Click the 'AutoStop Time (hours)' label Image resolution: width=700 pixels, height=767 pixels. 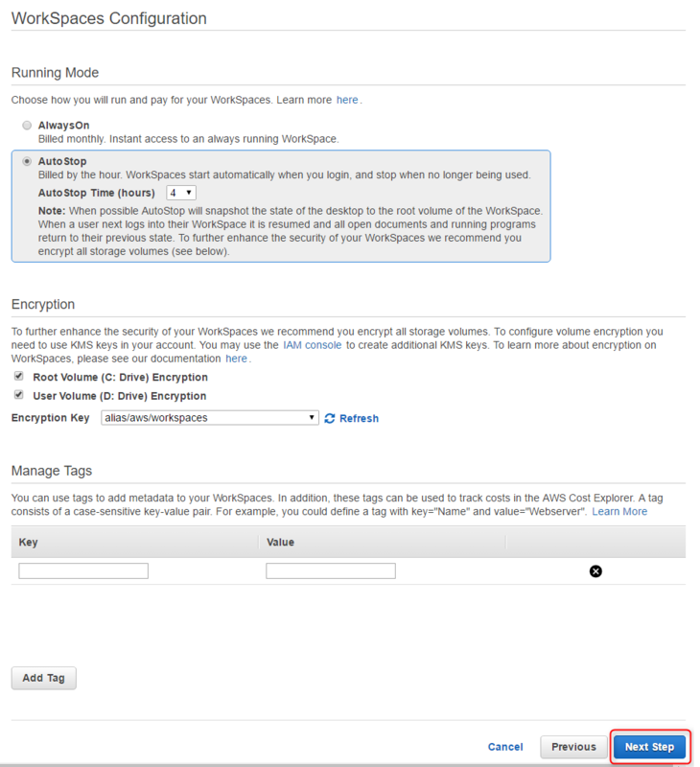[96, 193]
